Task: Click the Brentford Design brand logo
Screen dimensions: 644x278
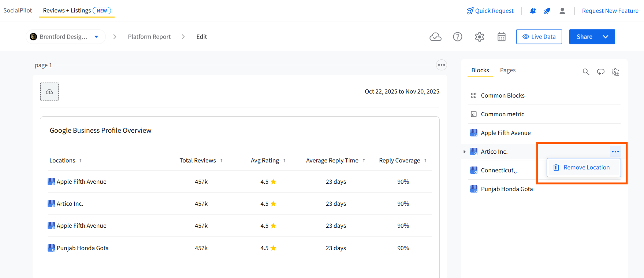Action: coord(33,37)
